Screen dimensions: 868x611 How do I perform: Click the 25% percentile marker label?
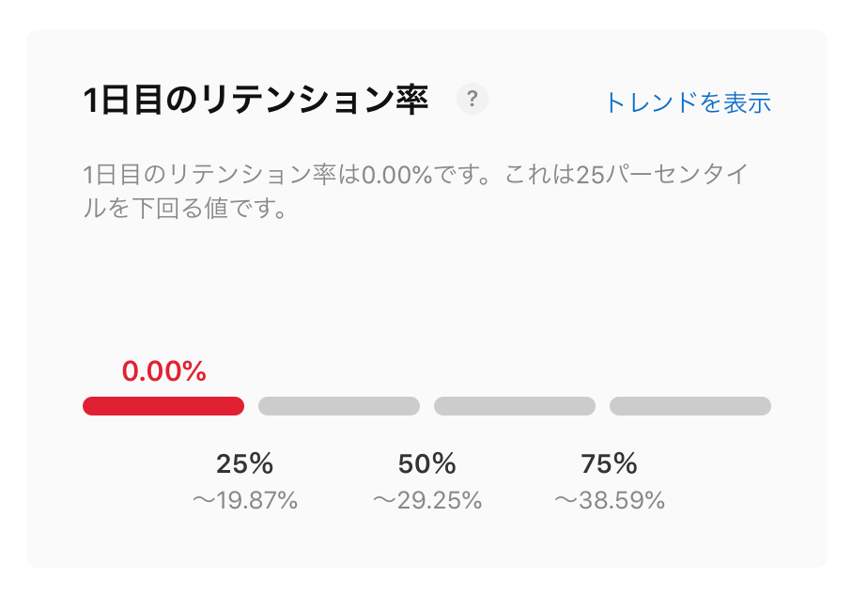(x=244, y=463)
